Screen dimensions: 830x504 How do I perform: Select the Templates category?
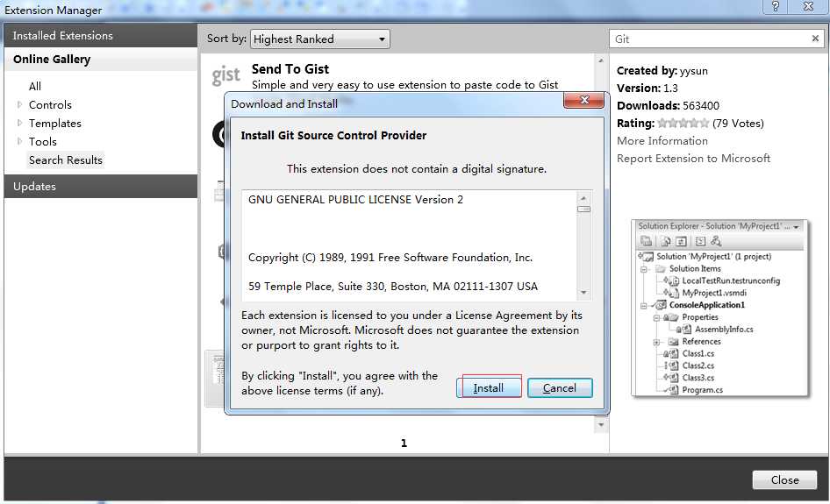55,124
